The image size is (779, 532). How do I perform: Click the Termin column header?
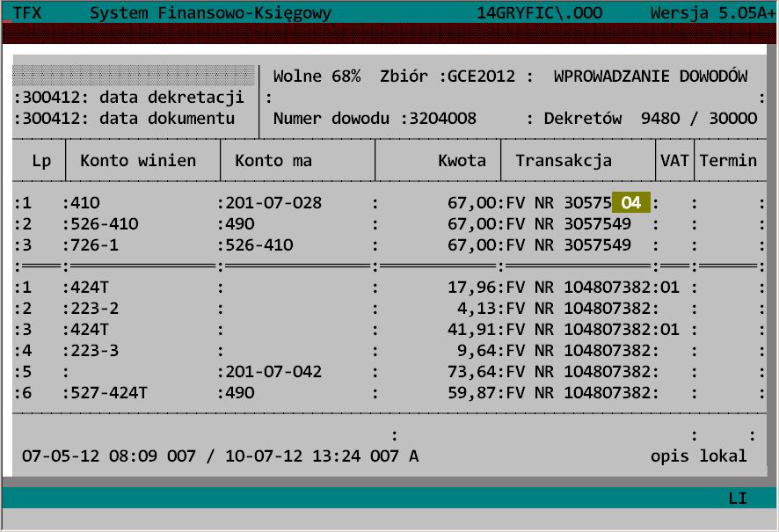(x=729, y=161)
